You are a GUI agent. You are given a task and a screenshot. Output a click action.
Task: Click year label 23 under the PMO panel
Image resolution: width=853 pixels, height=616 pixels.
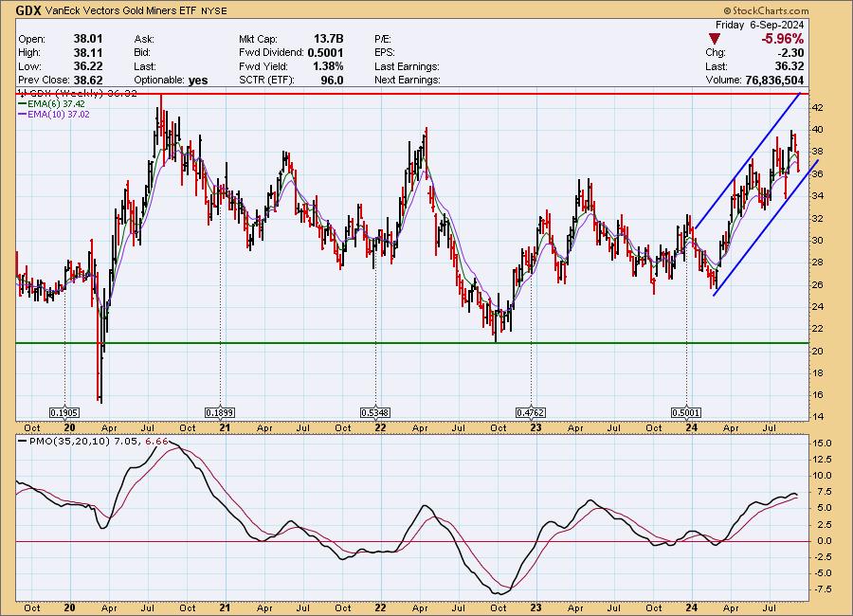coord(535,607)
